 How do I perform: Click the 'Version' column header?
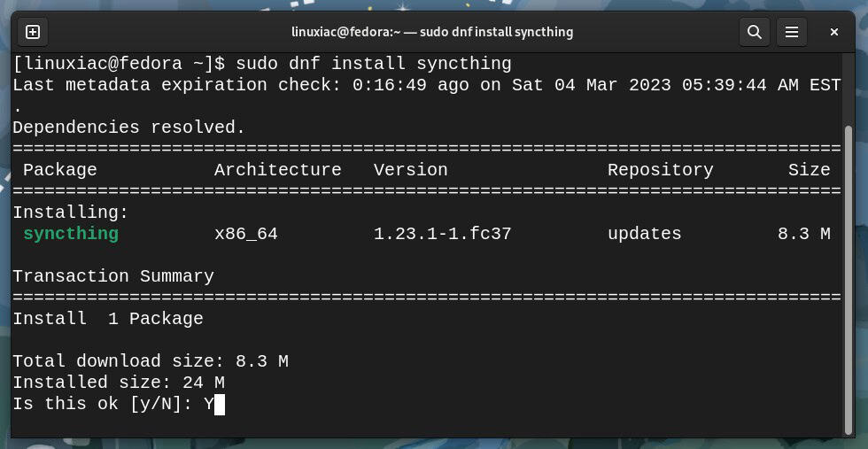[411, 170]
